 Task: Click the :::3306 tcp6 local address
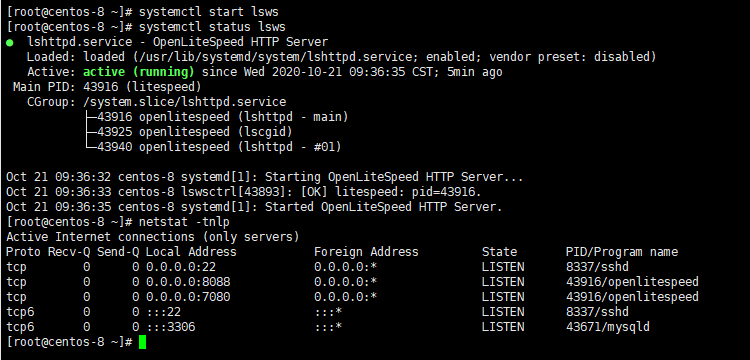[x=170, y=327]
